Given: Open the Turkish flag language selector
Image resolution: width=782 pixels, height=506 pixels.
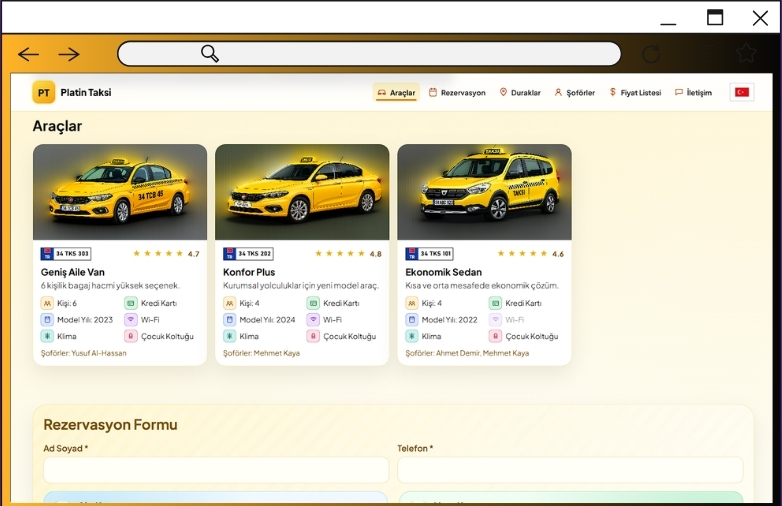Looking at the screenshot, I should pos(741,93).
